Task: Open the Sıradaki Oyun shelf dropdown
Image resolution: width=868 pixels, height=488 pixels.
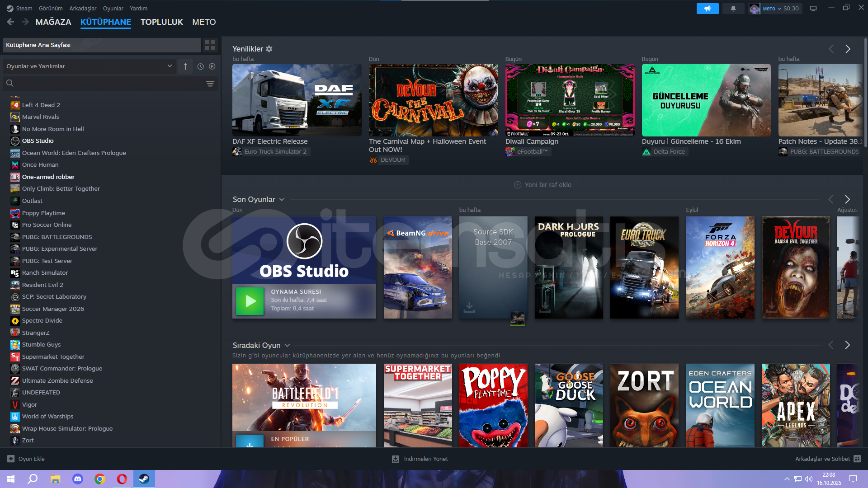Action: coord(287,345)
